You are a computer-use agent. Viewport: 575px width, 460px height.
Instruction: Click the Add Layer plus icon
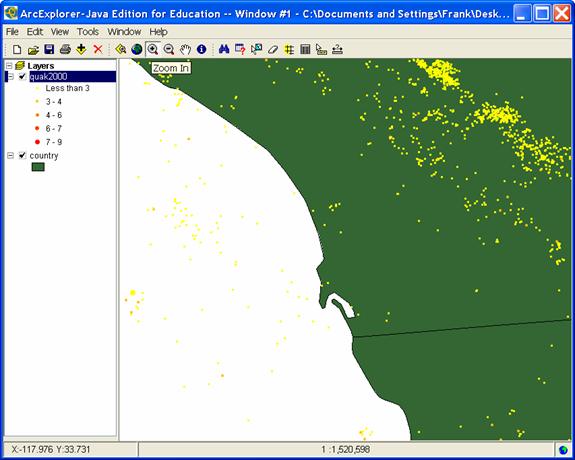coord(81,49)
